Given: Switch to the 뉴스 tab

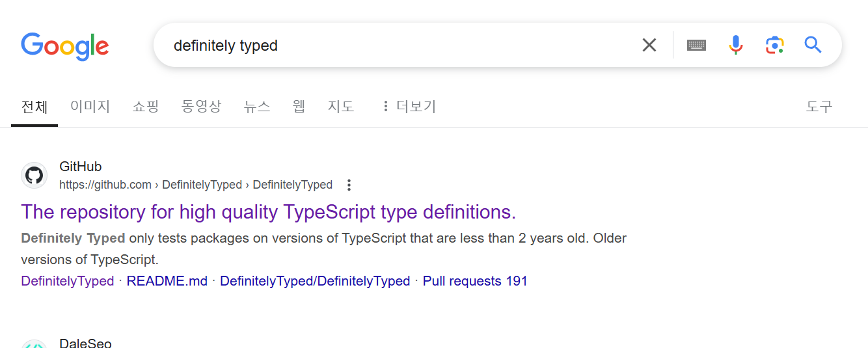Looking at the screenshot, I should click(257, 107).
